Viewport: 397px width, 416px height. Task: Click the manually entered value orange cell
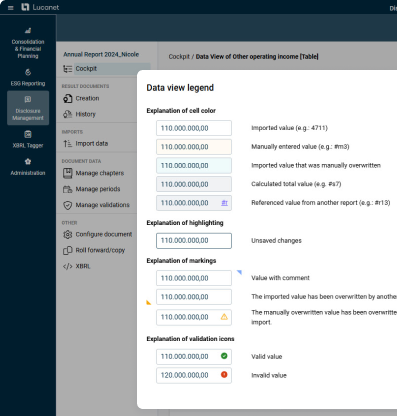(194, 147)
